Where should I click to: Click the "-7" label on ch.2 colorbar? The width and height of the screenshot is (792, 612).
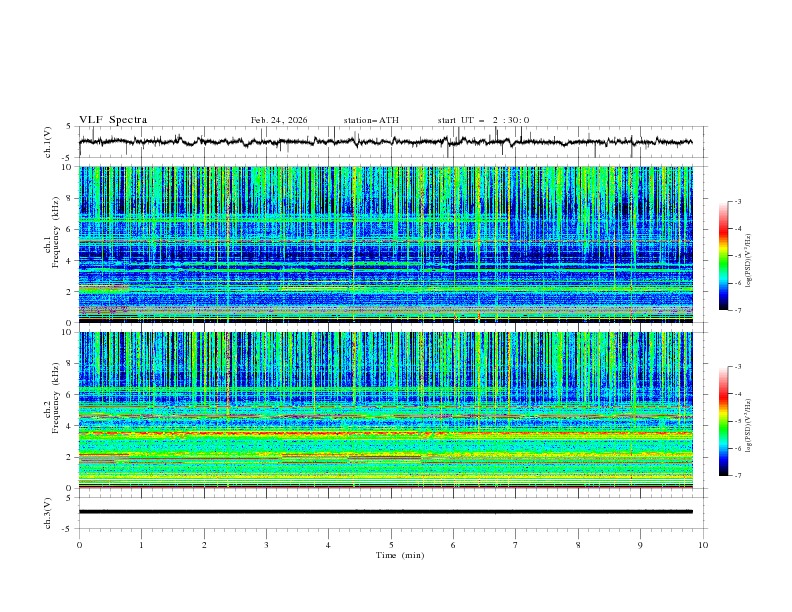point(737,475)
